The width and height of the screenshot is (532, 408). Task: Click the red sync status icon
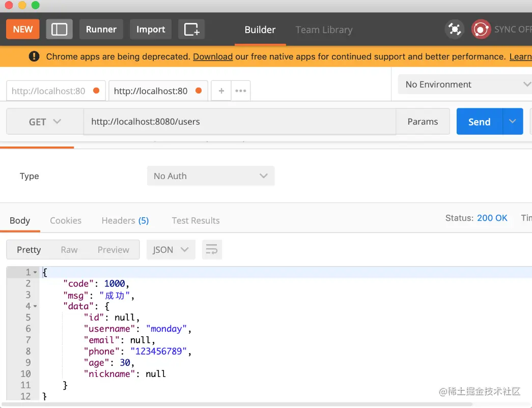(x=481, y=29)
